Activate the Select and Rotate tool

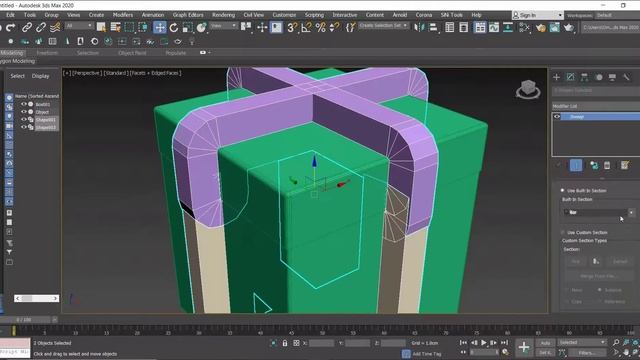click(174, 27)
